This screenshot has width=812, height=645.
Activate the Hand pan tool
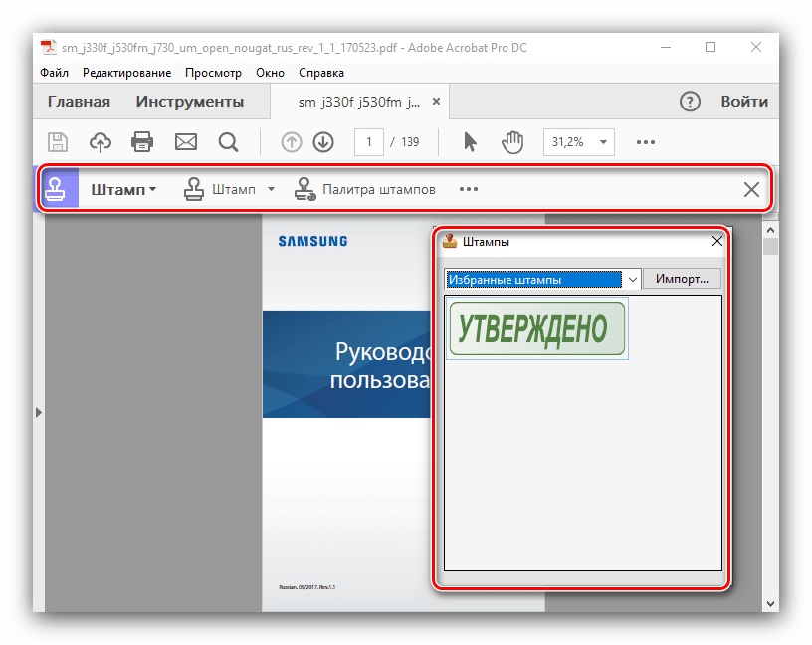point(512,142)
